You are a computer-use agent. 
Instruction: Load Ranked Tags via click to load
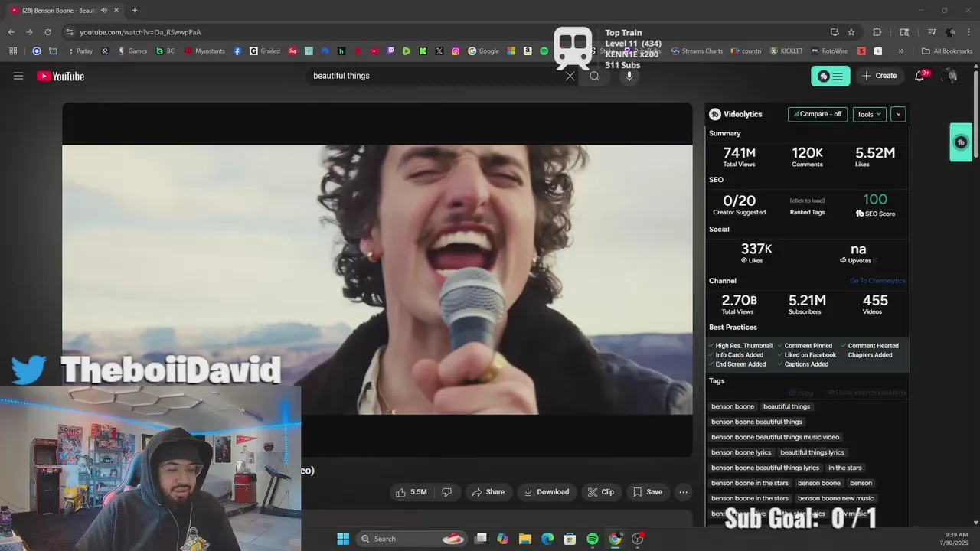pos(807,201)
